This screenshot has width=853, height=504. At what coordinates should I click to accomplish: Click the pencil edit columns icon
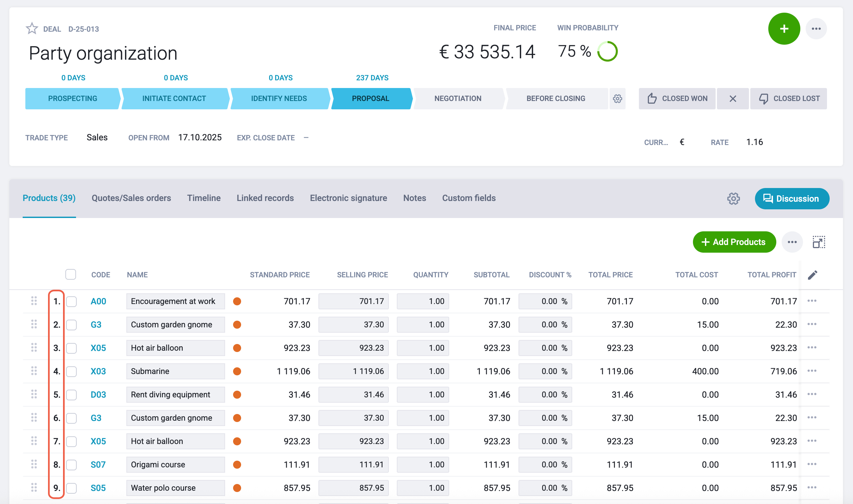[x=812, y=275]
